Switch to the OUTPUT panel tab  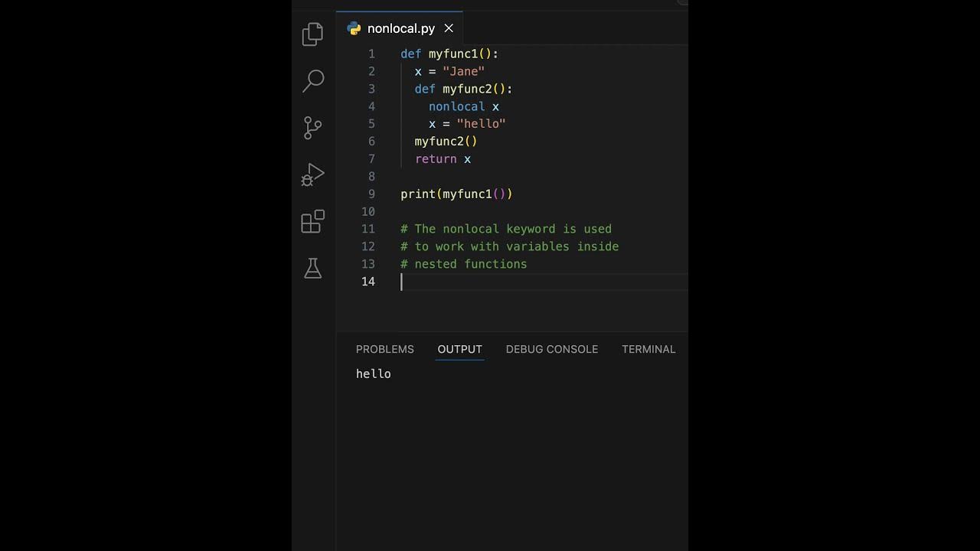(x=459, y=349)
